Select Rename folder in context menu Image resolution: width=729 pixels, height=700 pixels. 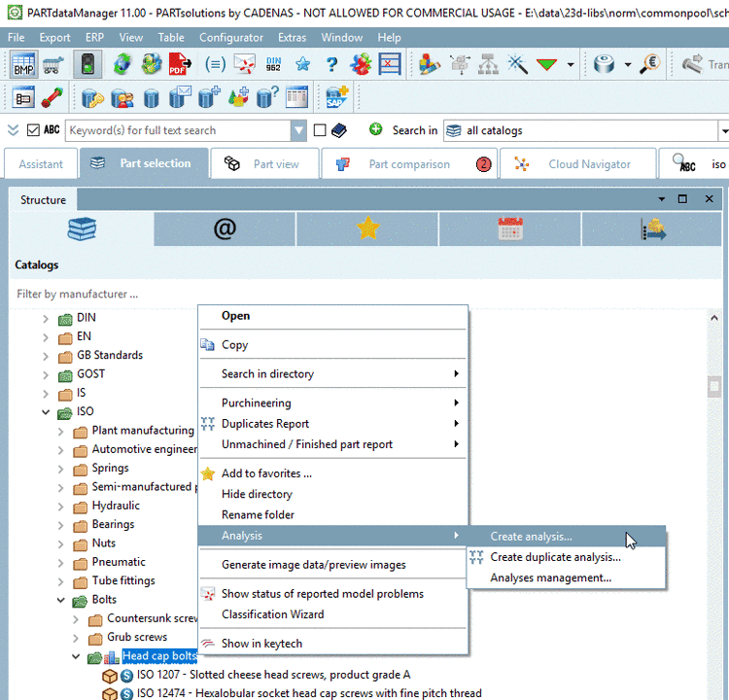(x=332, y=514)
